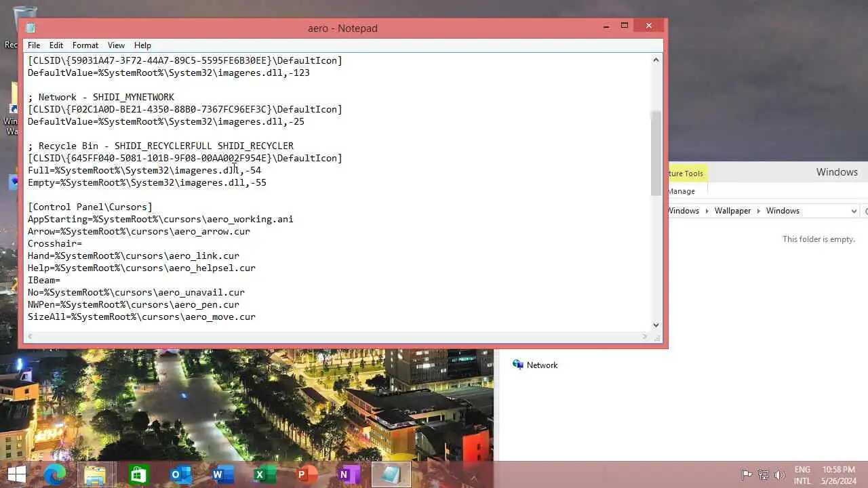The image size is (868, 488).
Task: Click the 'NWPen=' aero_pen.cur line
Action: click(134, 304)
